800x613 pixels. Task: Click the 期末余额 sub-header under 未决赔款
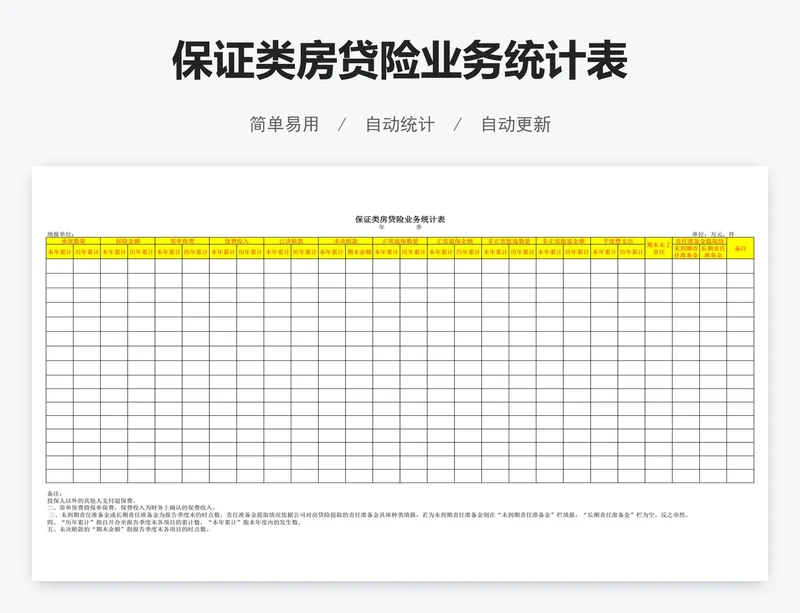[359, 252]
